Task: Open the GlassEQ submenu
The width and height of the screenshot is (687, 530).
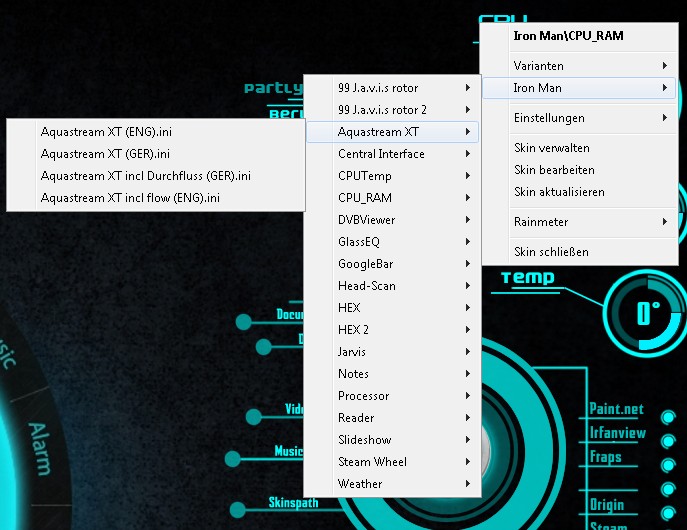Action: click(393, 242)
